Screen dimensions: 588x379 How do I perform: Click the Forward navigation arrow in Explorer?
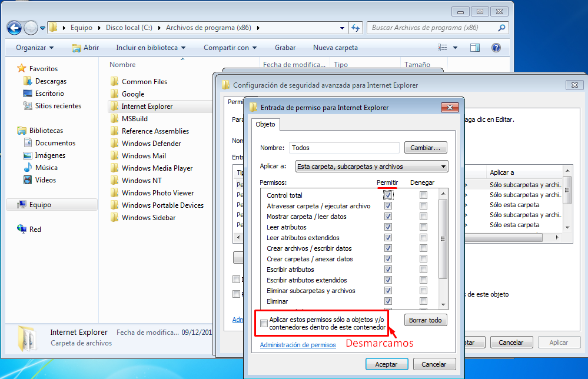point(31,28)
